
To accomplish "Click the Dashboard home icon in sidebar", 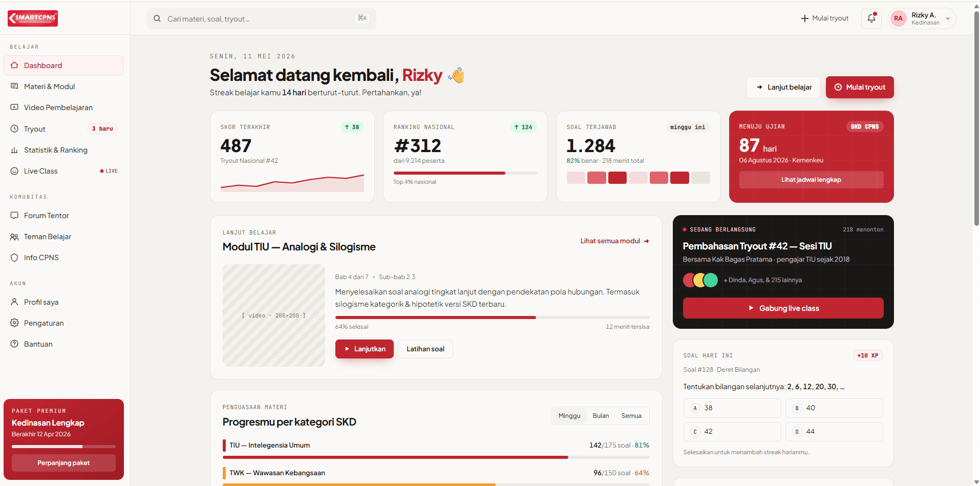I will [x=14, y=66].
